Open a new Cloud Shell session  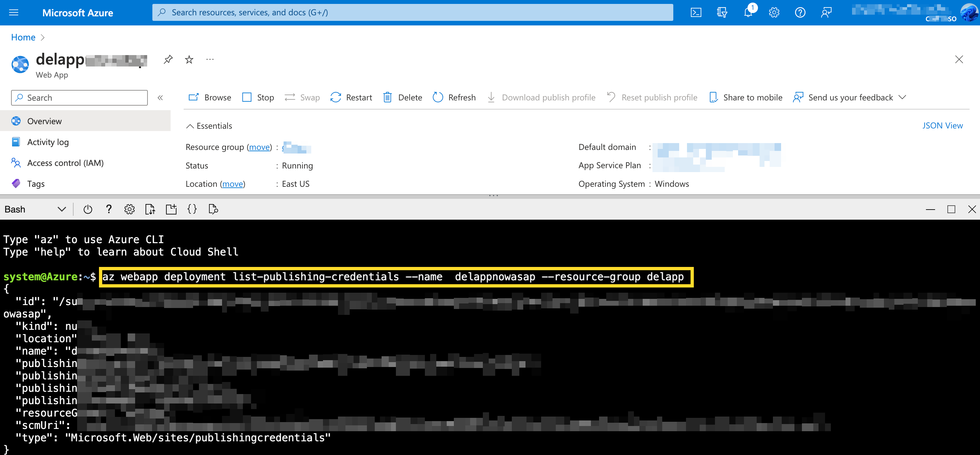[x=171, y=209]
